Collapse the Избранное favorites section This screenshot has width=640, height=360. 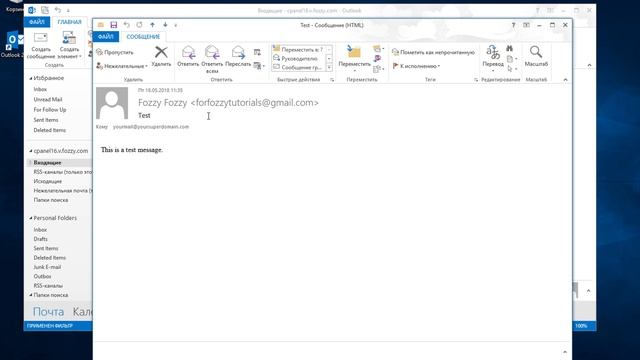click(31, 78)
